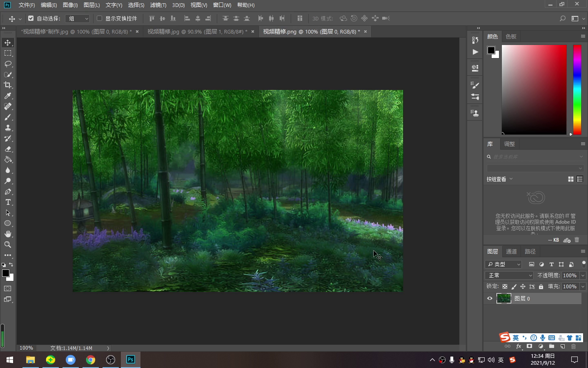Select the Quick Selection tool
Image resolution: width=588 pixels, height=368 pixels.
point(8,74)
